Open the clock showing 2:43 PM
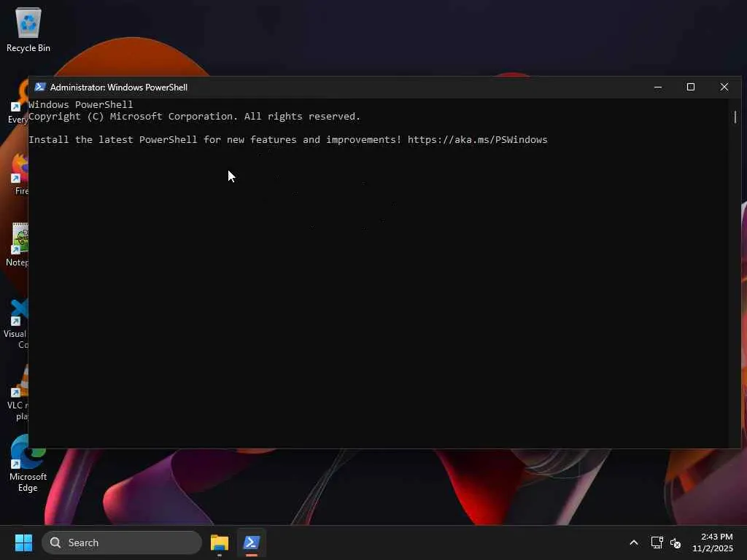 (713, 542)
